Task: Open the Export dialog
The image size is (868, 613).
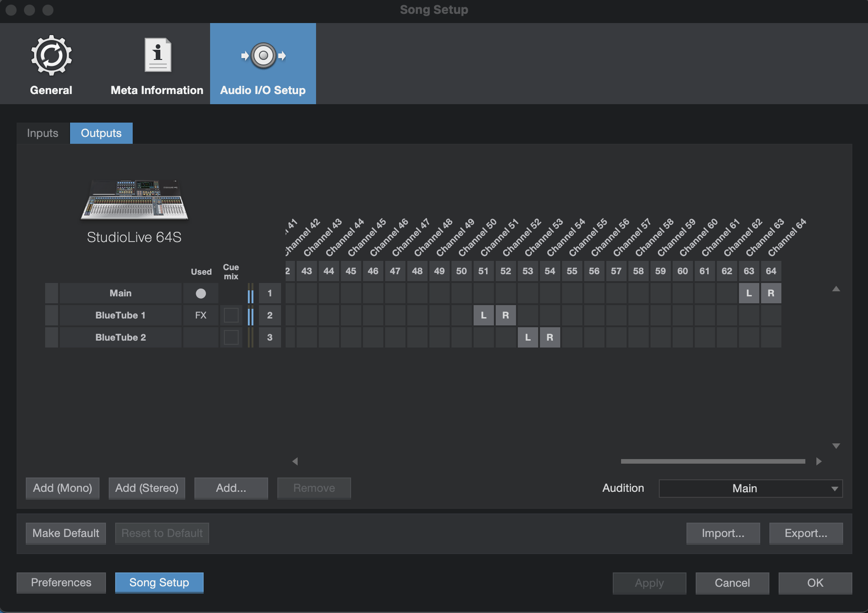Action: (805, 533)
